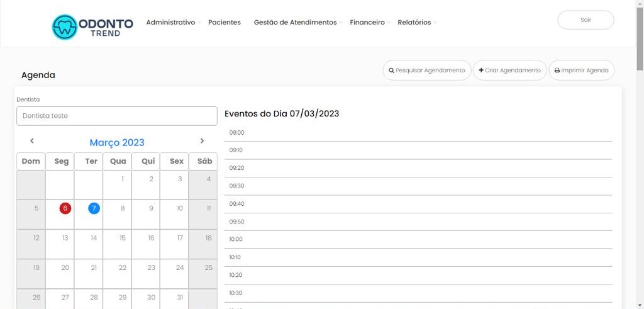Pick March 15 on the calendar
This screenshot has width=644, height=309.
point(123,238)
